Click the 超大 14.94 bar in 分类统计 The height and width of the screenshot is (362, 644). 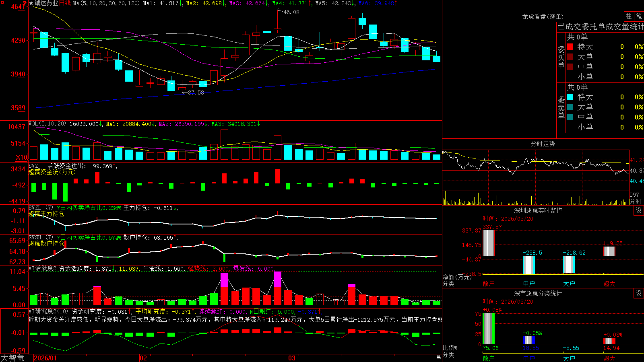coord(609,341)
